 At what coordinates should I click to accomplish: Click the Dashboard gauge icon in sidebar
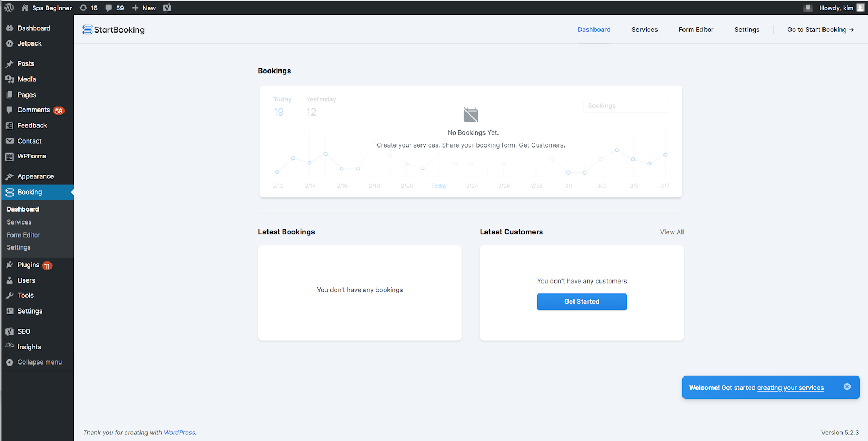coord(10,28)
